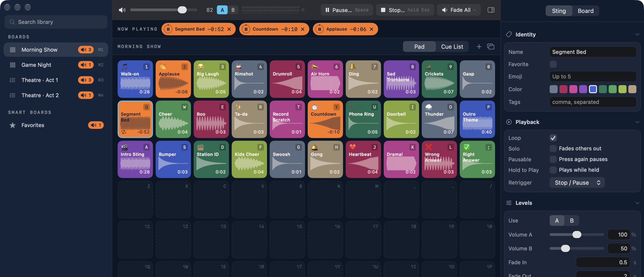Add a new pad with plus icon

pos(479,47)
